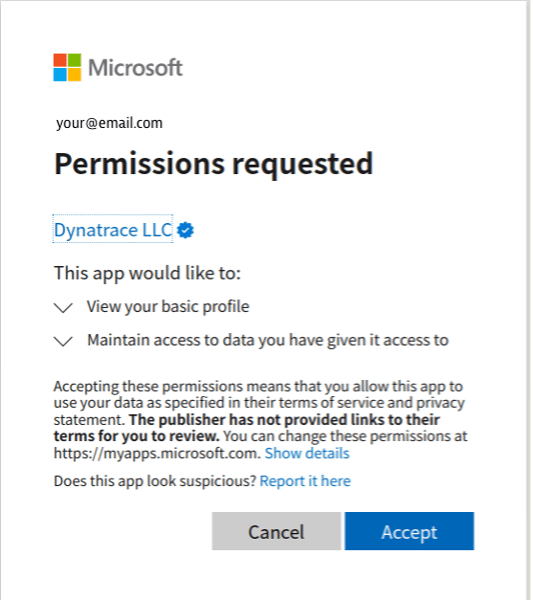The width and height of the screenshot is (533, 600).
Task: Click the 'Maintain access to data' label text
Action: (268, 340)
